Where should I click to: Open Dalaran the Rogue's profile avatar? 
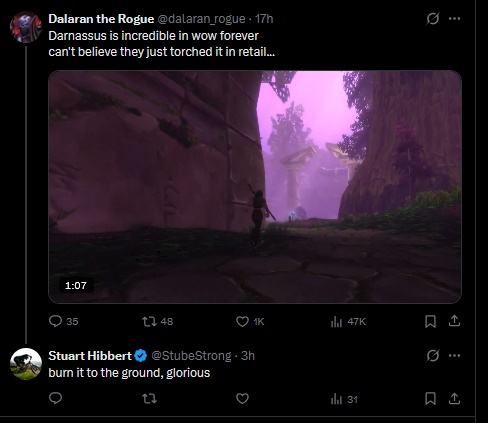(26, 27)
